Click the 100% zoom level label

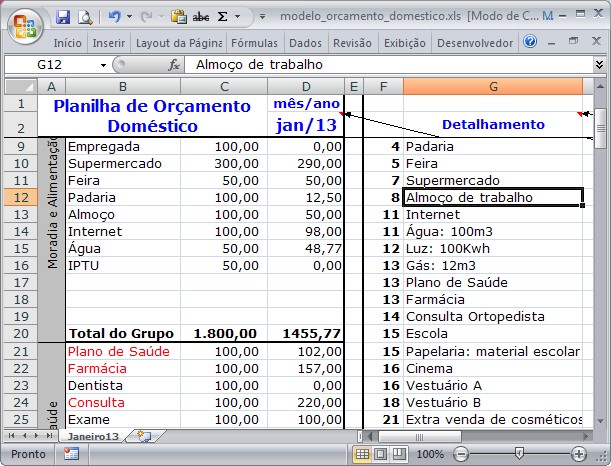tap(430, 454)
